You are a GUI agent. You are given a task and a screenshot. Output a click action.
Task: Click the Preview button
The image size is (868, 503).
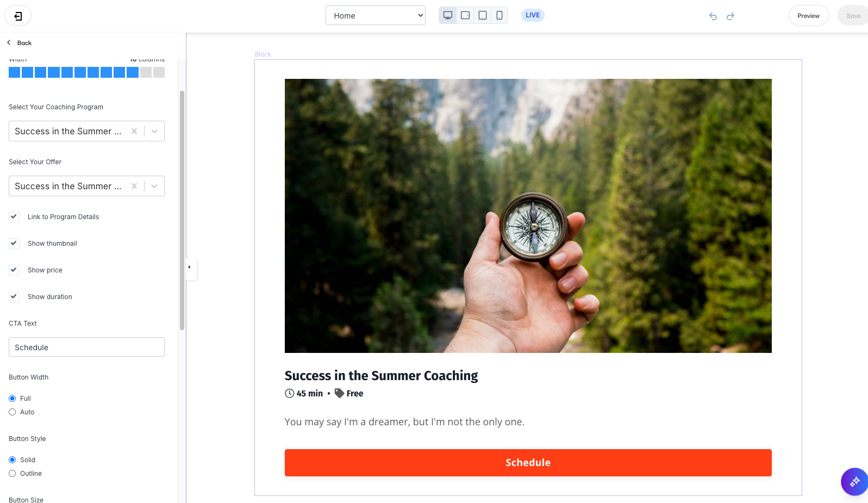tap(808, 16)
